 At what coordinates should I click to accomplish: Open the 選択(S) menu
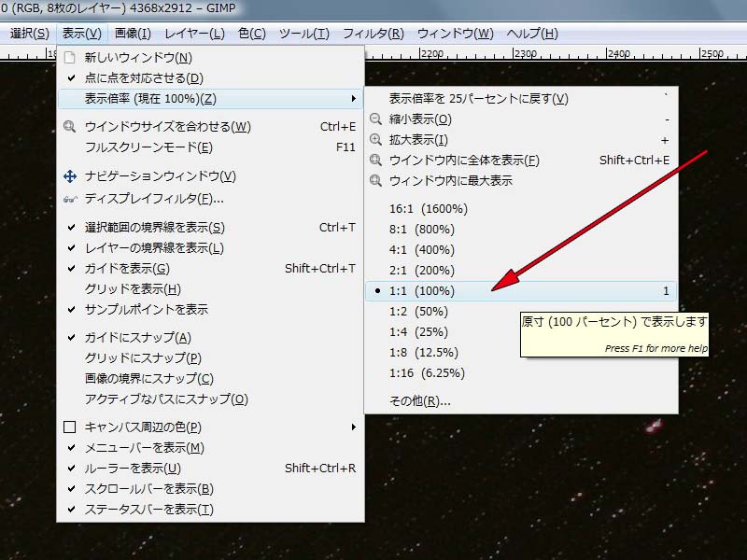click(x=30, y=34)
